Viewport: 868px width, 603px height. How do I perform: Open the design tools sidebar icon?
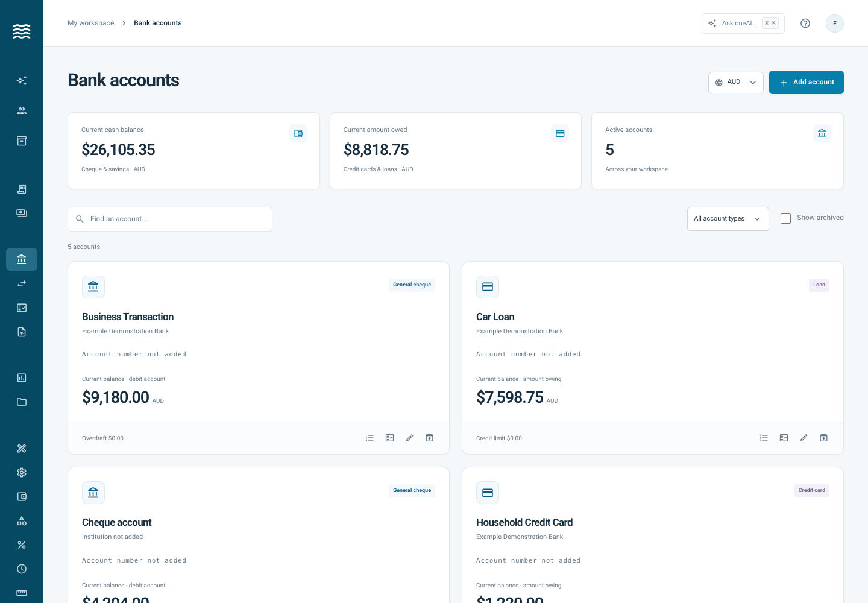click(22, 448)
